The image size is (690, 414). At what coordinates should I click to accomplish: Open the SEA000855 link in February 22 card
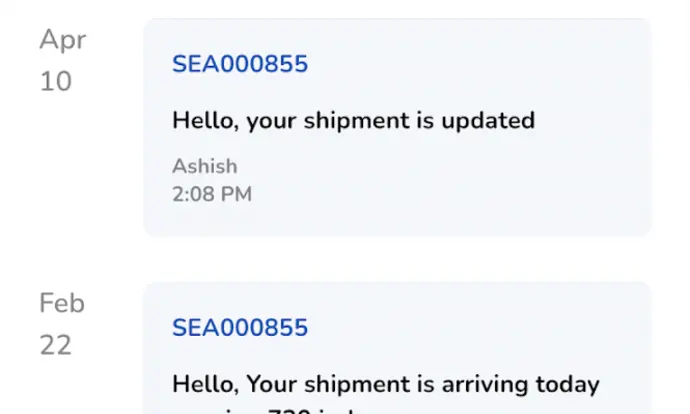click(240, 328)
